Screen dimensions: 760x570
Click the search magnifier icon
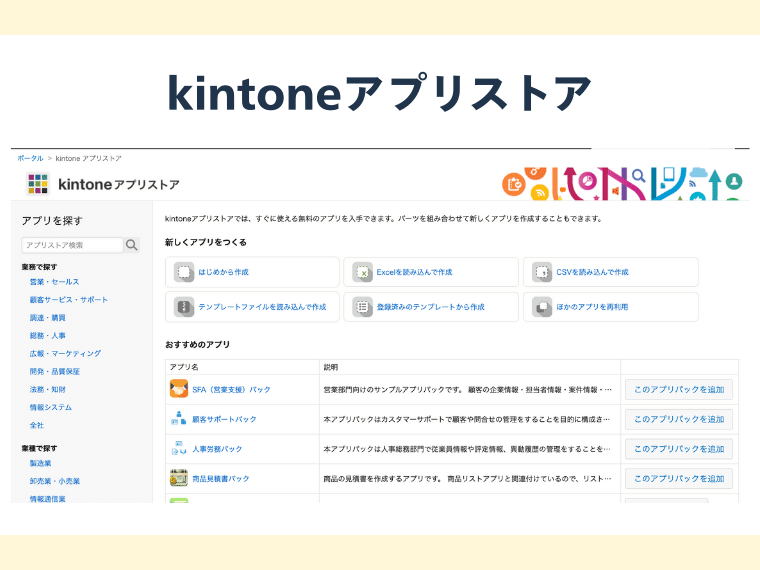(x=132, y=245)
